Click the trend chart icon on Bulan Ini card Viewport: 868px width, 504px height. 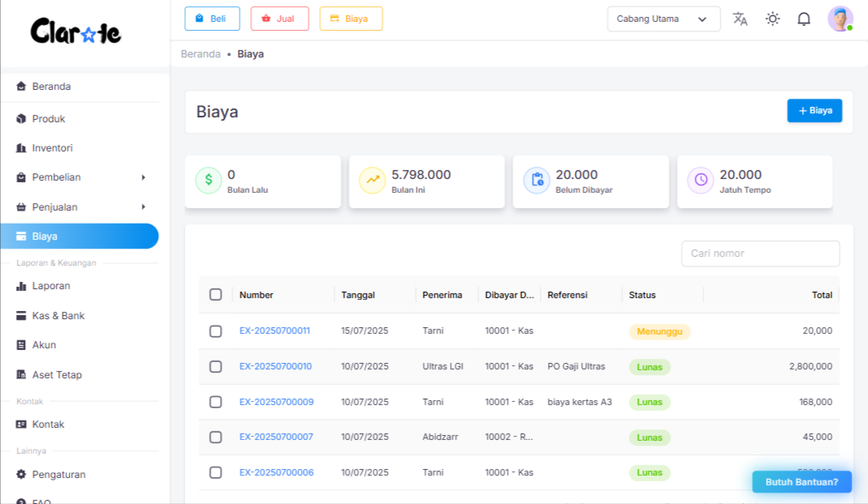[372, 181]
